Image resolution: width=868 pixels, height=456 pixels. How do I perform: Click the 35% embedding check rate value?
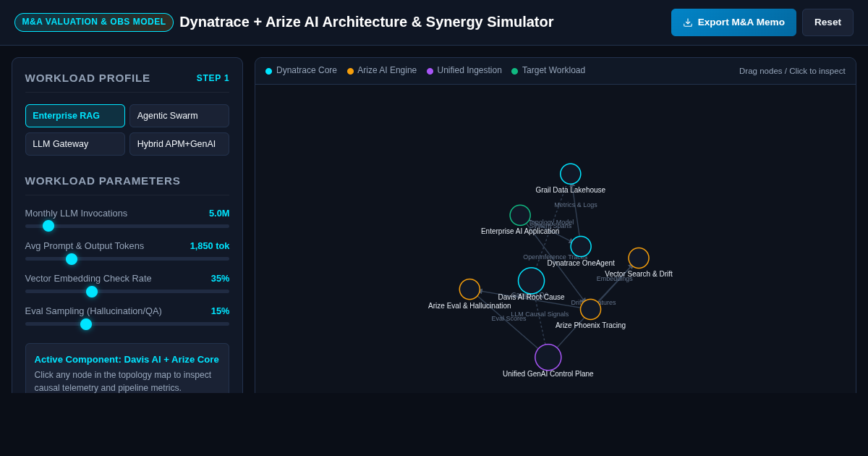pos(220,279)
